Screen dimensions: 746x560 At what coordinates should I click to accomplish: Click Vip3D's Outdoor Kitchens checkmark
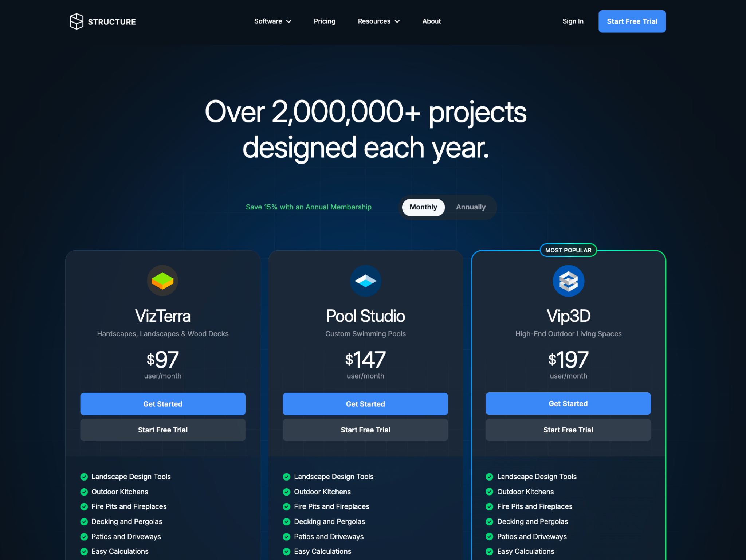(490, 492)
